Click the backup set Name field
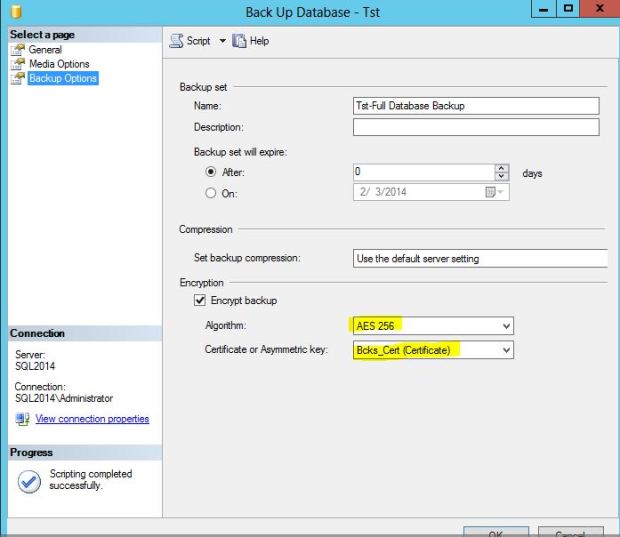 (475, 106)
